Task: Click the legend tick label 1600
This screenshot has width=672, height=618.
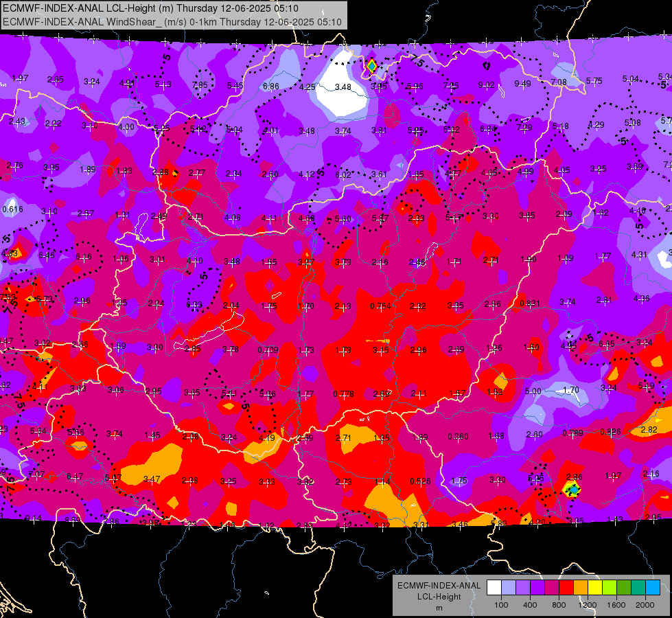Action: (x=616, y=605)
